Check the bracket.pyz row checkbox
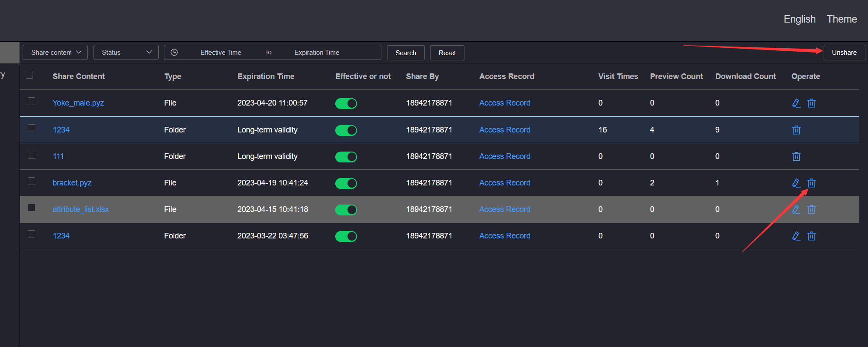The width and height of the screenshot is (868, 347). click(31, 181)
